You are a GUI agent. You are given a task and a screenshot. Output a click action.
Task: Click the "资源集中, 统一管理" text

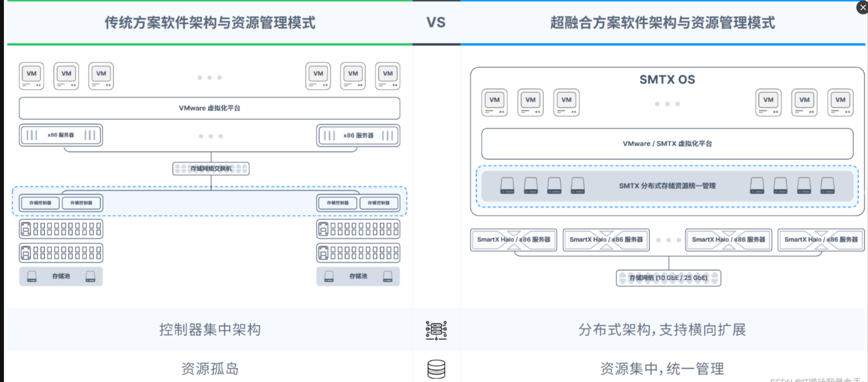(x=663, y=369)
